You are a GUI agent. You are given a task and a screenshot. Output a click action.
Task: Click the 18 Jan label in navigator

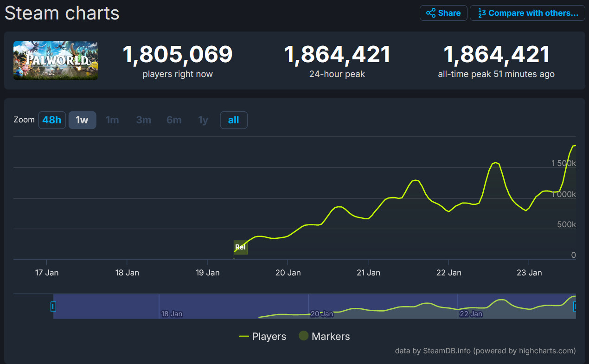click(172, 314)
